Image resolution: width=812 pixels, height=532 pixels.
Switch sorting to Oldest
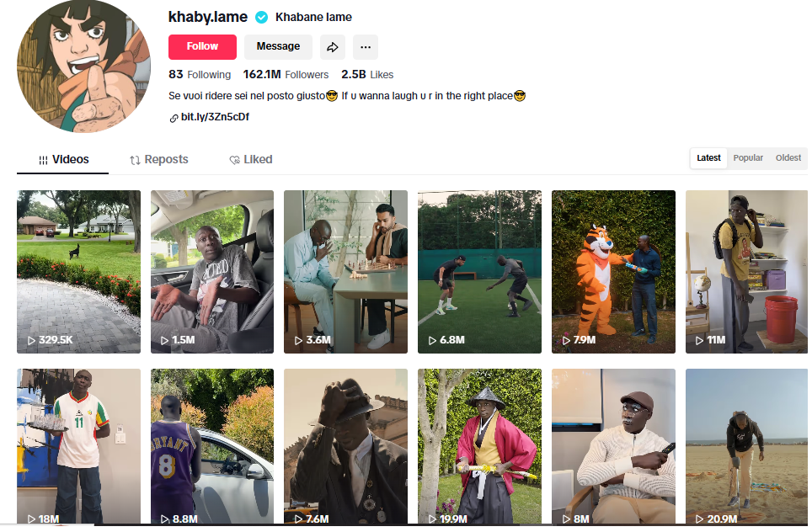[788, 158]
